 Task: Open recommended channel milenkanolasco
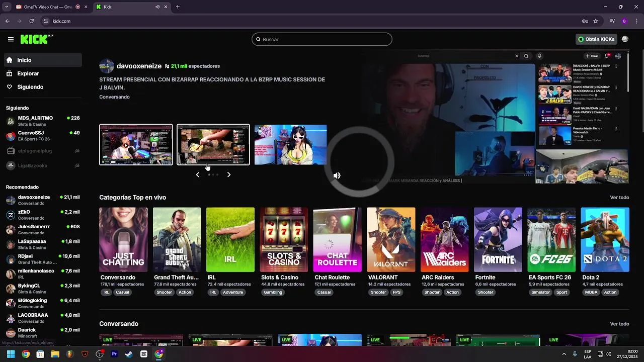43,274
